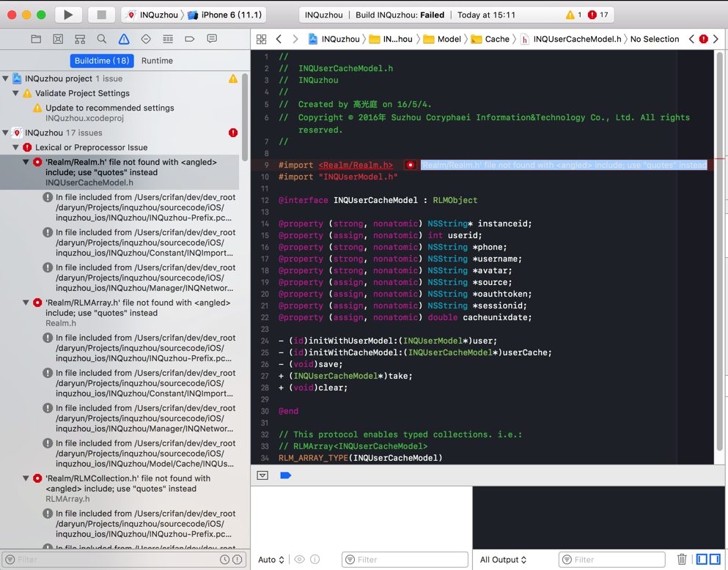Open the Project navigator folder icon

[x=36, y=39]
